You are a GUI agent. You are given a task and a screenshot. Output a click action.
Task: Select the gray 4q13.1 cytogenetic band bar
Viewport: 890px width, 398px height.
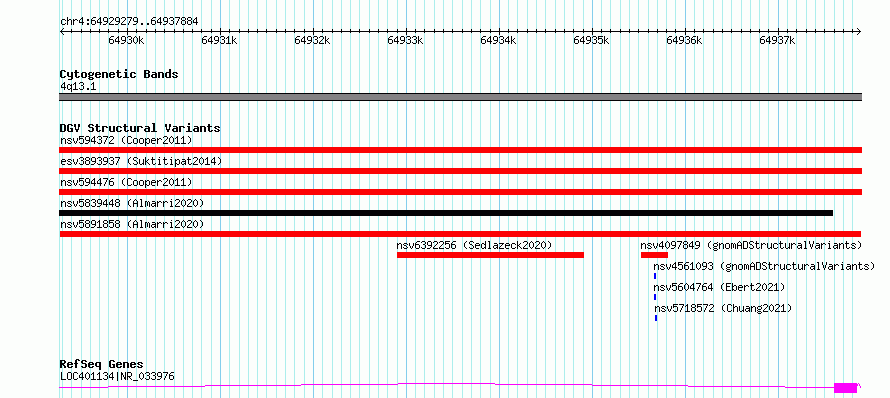click(x=460, y=97)
